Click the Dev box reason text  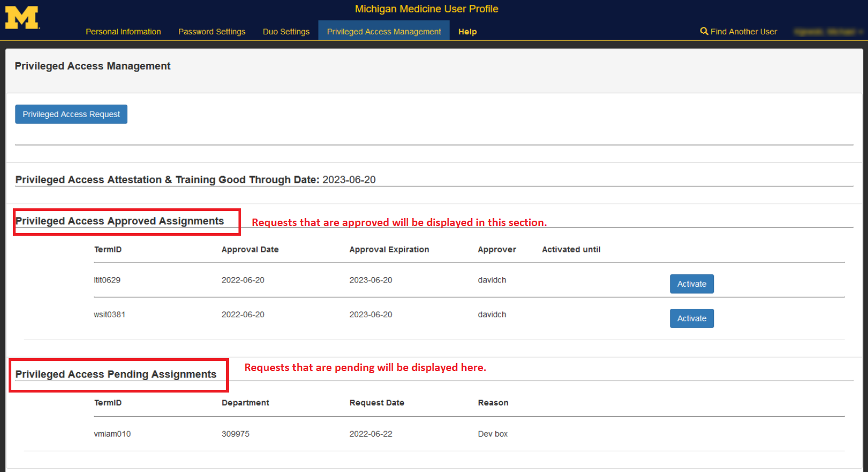pos(493,434)
